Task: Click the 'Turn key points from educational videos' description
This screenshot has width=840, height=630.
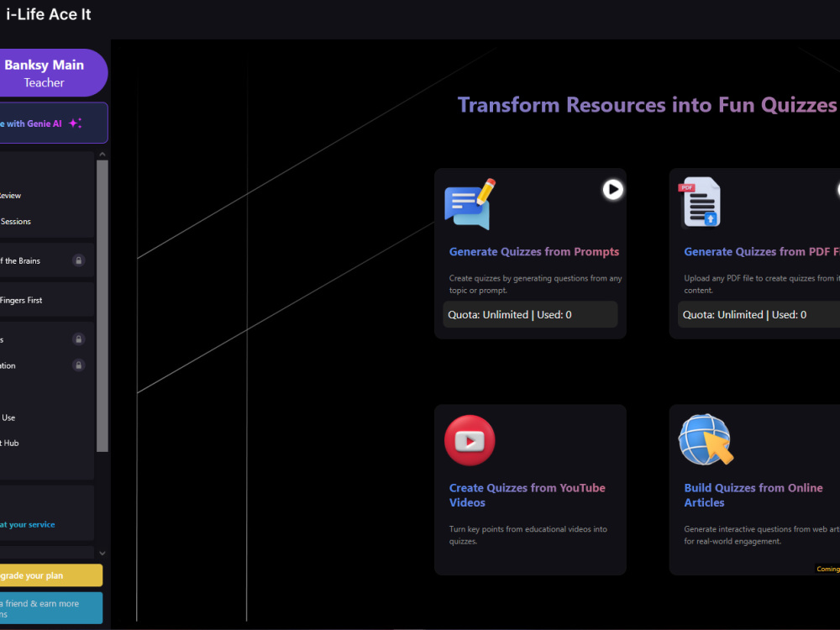Action: pos(528,535)
